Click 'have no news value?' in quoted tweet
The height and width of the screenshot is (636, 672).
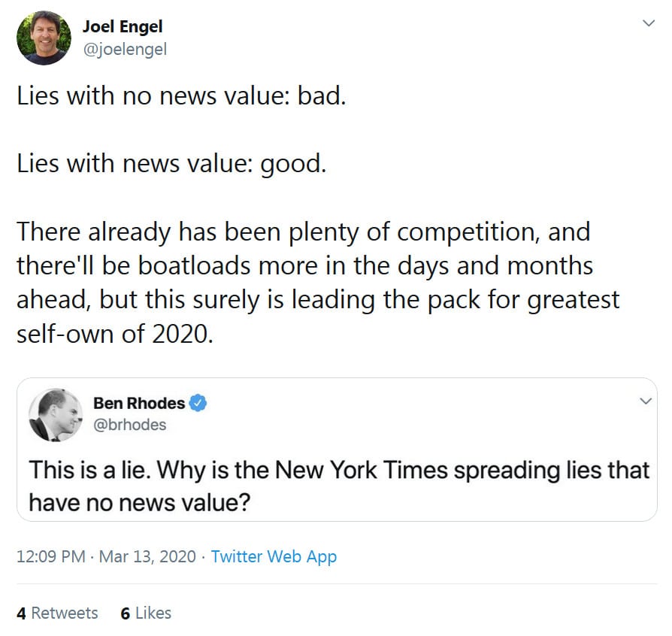pyautogui.click(x=139, y=502)
